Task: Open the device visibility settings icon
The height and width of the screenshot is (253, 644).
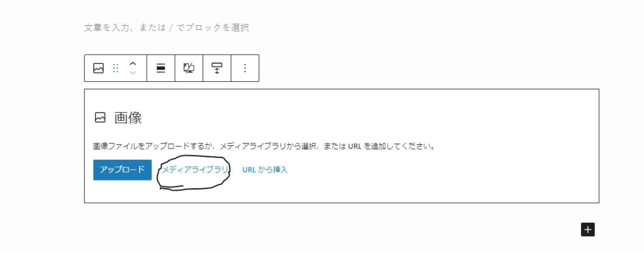Action: point(189,68)
